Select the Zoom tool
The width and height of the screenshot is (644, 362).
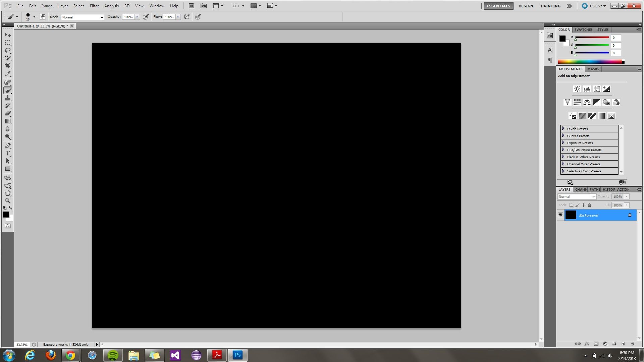point(8,201)
